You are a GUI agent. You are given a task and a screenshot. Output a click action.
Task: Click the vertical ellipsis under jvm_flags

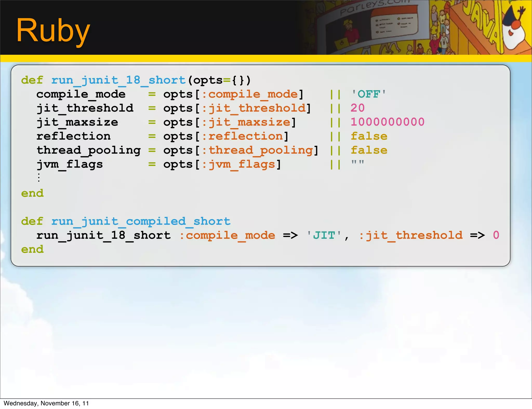pyautogui.click(x=39, y=178)
